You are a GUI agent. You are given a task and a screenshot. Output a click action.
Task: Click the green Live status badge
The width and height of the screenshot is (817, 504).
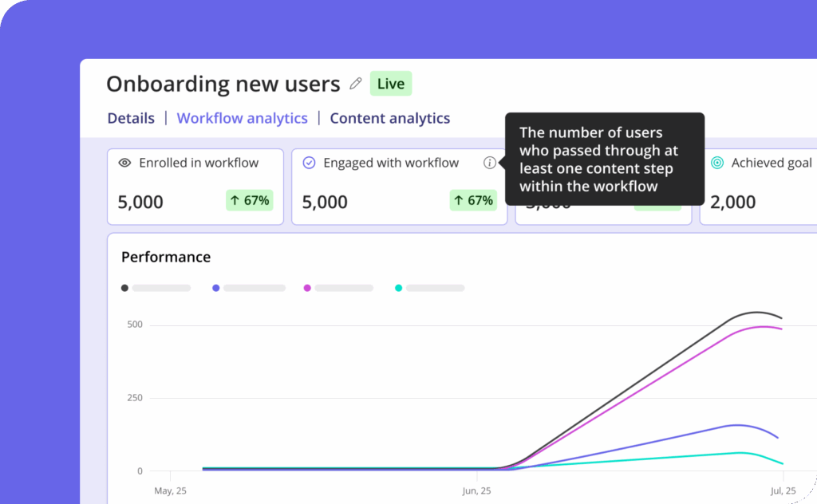tap(391, 84)
